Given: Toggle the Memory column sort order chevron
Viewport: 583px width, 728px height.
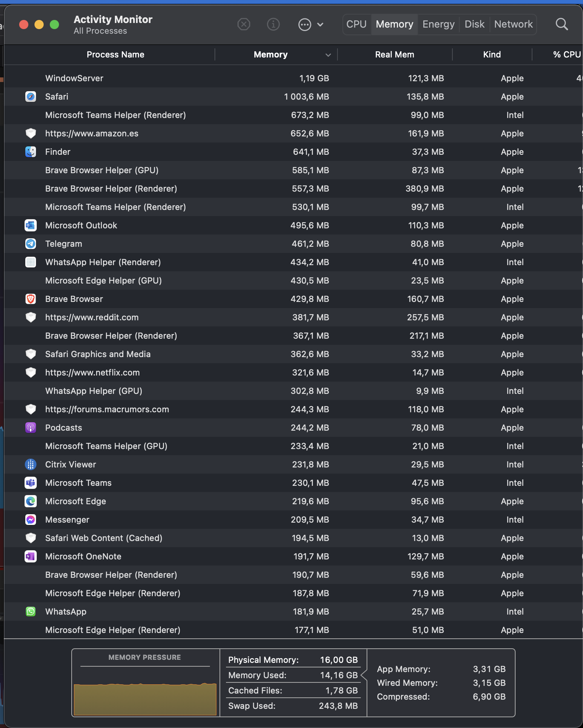Looking at the screenshot, I should tap(328, 55).
